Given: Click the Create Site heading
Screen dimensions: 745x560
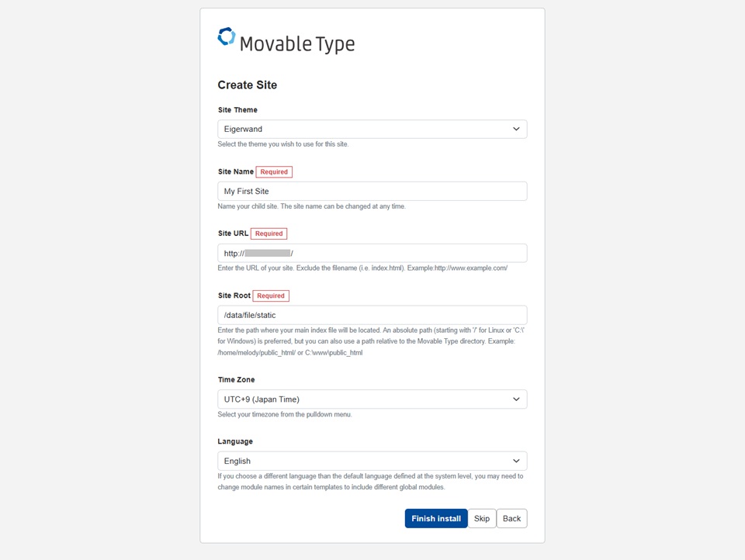Looking at the screenshot, I should click(247, 85).
